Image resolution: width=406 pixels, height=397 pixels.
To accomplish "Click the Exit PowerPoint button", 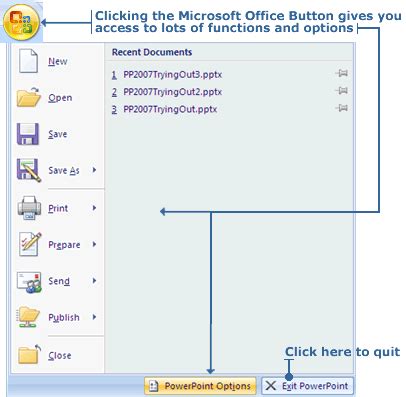I will (x=307, y=386).
